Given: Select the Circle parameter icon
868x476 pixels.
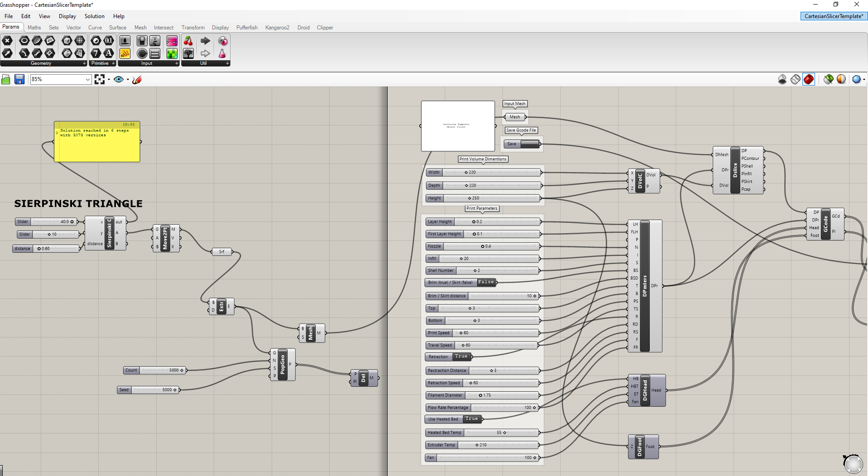Looking at the screenshot, I should (24, 41).
